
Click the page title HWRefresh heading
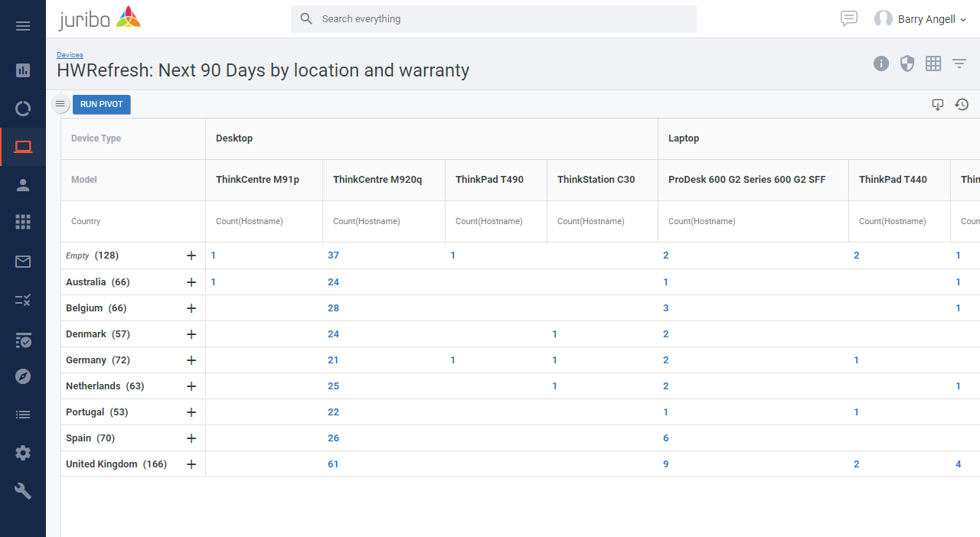263,70
